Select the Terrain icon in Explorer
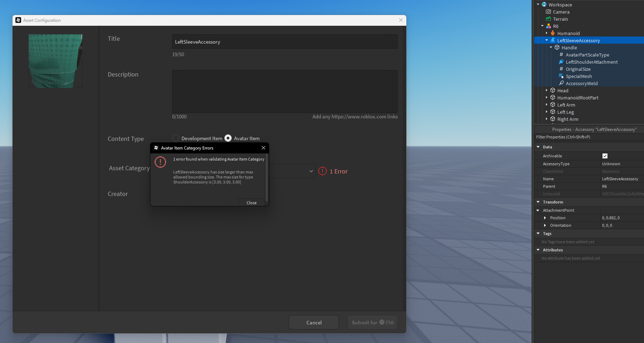The image size is (644, 343). tap(548, 19)
